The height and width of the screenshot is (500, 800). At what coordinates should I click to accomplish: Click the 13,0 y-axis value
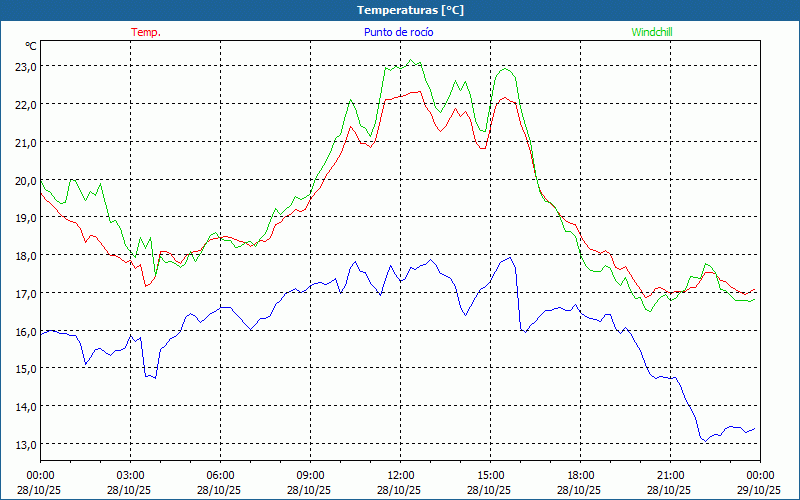(x=25, y=445)
